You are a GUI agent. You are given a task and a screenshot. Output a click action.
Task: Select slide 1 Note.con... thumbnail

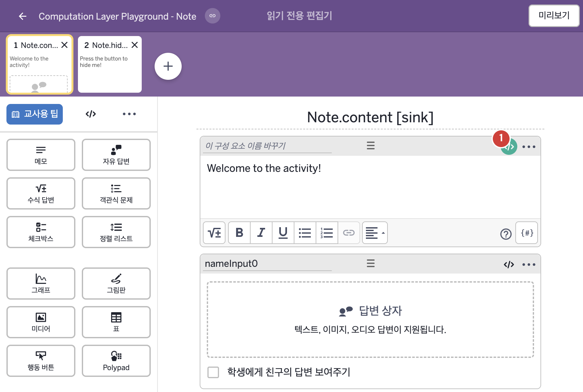40,64
